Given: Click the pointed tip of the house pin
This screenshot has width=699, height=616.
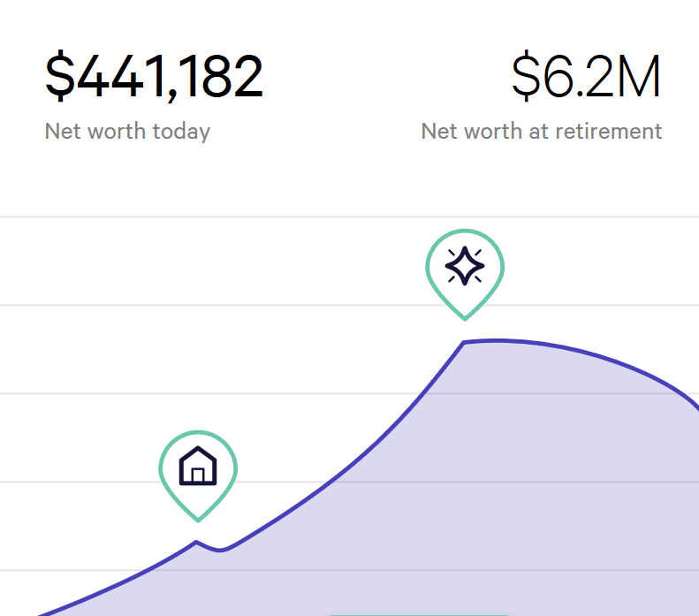Looking at the screenshot, I should [x=198, y=519].
